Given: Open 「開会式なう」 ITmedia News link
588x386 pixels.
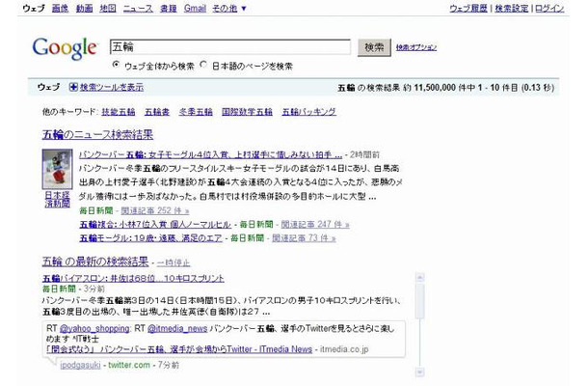Looking at the screenshot, I should point(179,349).
